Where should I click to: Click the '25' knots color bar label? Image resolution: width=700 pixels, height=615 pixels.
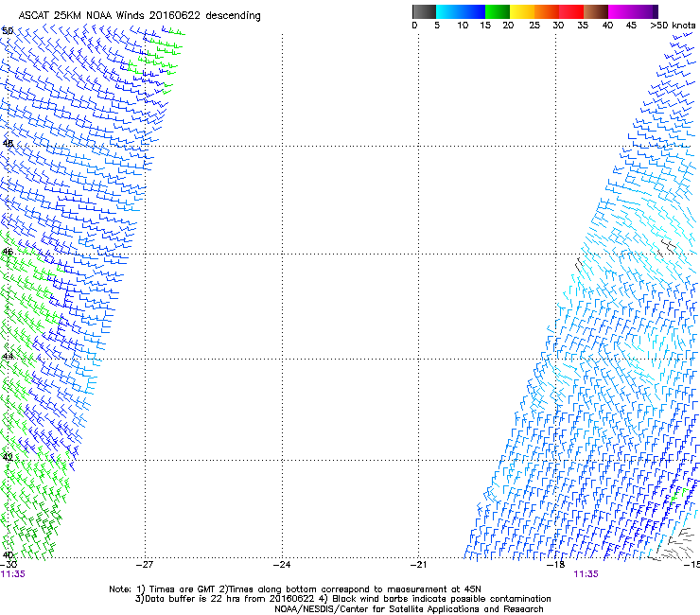[x=534, y=26]
